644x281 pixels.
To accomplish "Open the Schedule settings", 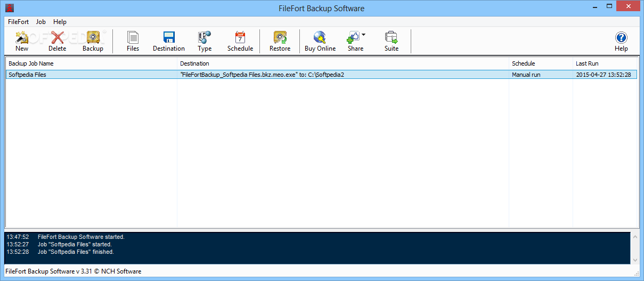I will tap(240, 41).
